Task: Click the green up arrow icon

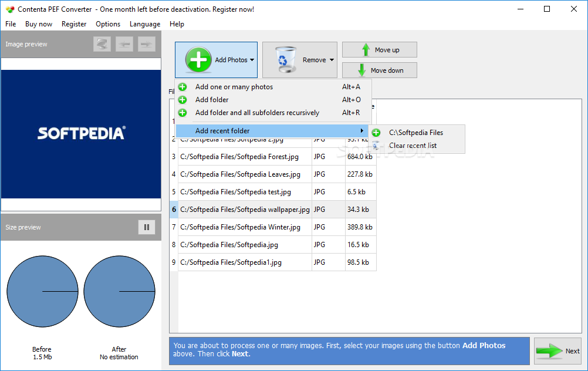Action: tap(366, 49)
